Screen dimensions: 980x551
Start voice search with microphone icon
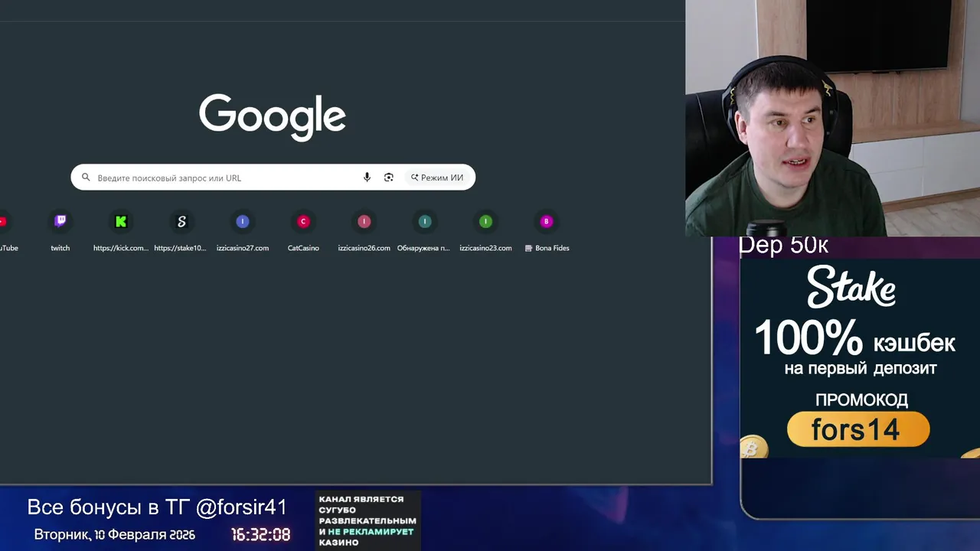tap(367, 178)
